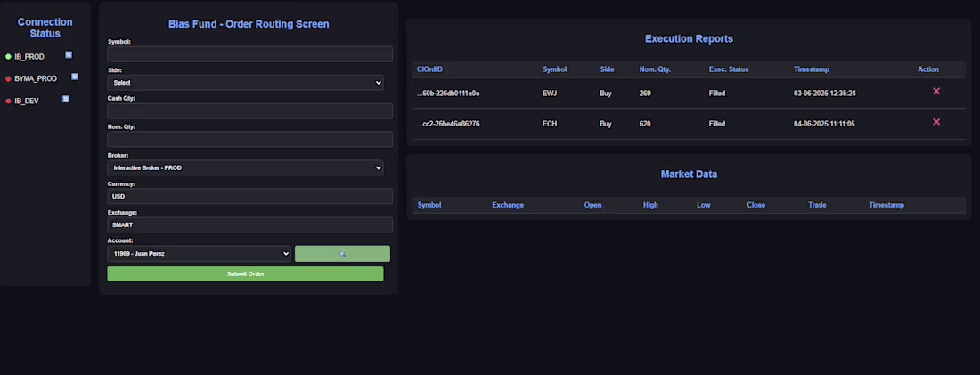The height and width of the screenshot is (375, 980).
Task: Click the Symbol input field
Action: click(250, 53)
